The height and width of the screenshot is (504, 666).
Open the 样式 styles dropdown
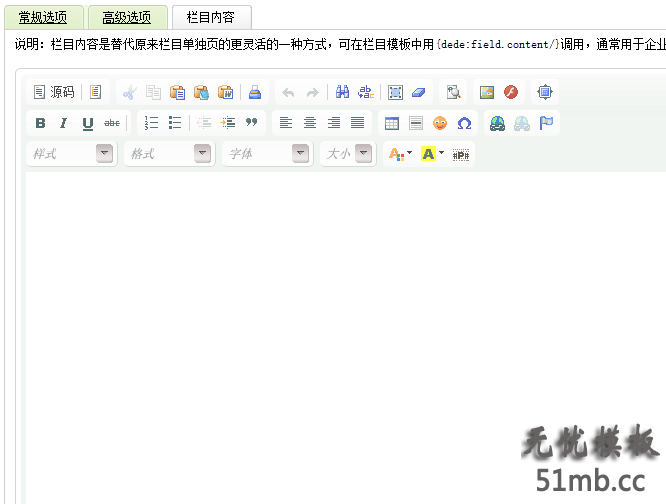pos(72,154)
